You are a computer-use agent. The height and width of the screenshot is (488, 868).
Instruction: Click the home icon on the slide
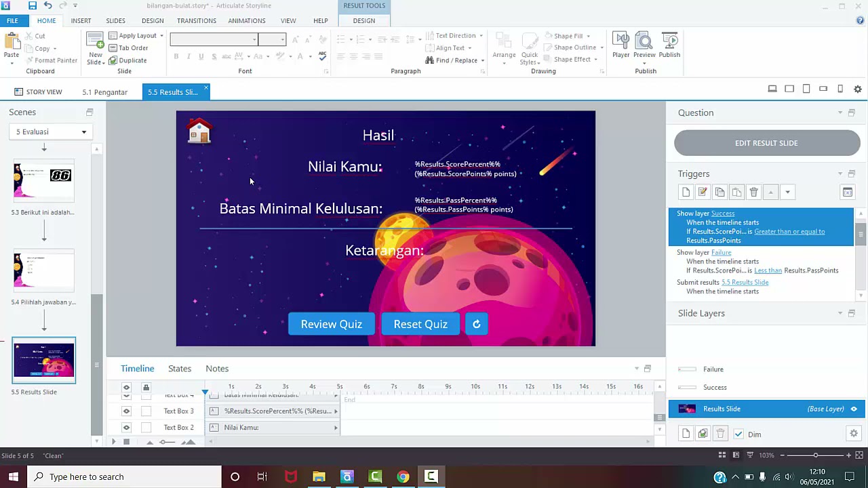[x=199, y=131]
